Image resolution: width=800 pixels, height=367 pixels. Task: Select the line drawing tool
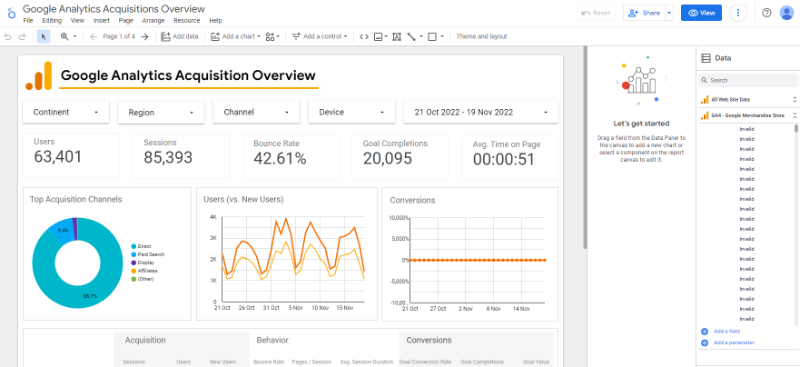(x=411, y=37)
